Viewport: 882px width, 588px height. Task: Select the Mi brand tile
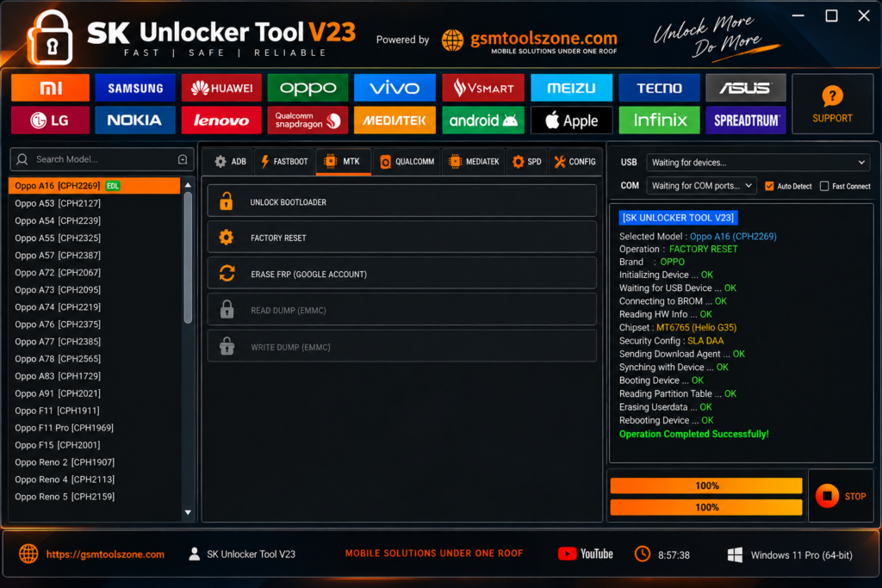click(50, 88)
